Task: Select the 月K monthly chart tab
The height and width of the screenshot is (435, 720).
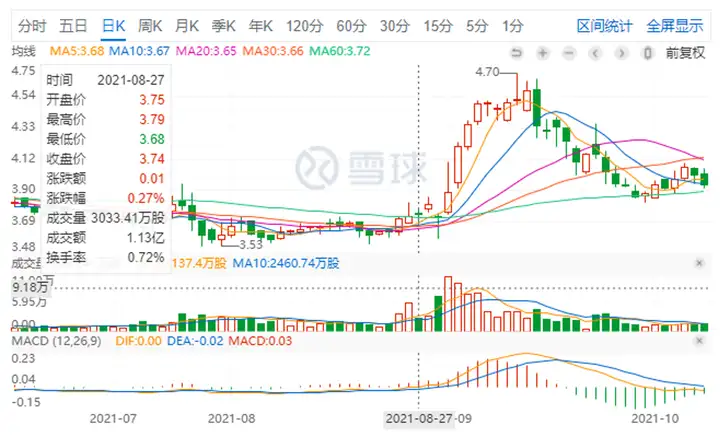Action: 187,26
